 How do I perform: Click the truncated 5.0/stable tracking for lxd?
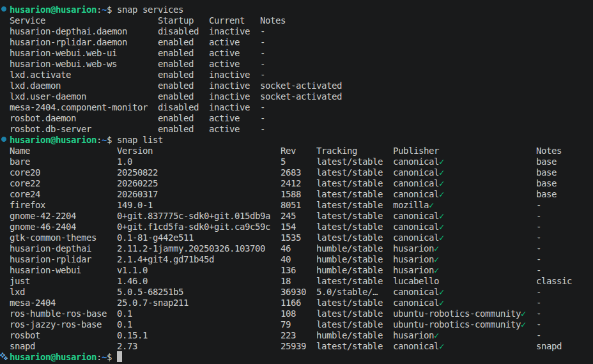point(350,292)
